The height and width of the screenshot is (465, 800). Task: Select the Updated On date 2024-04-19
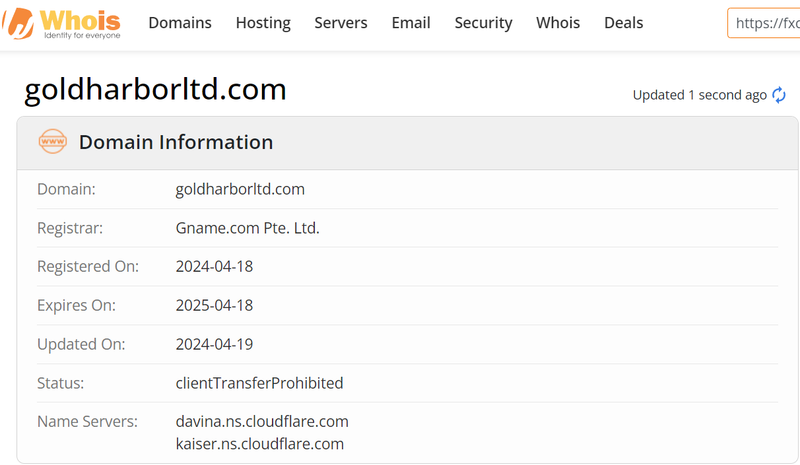[214, 345]
